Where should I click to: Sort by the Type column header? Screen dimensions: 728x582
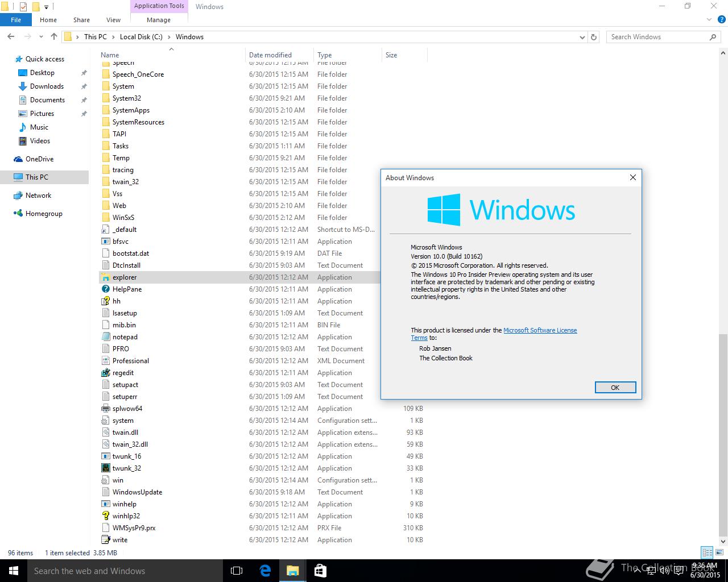coord(348,55)
